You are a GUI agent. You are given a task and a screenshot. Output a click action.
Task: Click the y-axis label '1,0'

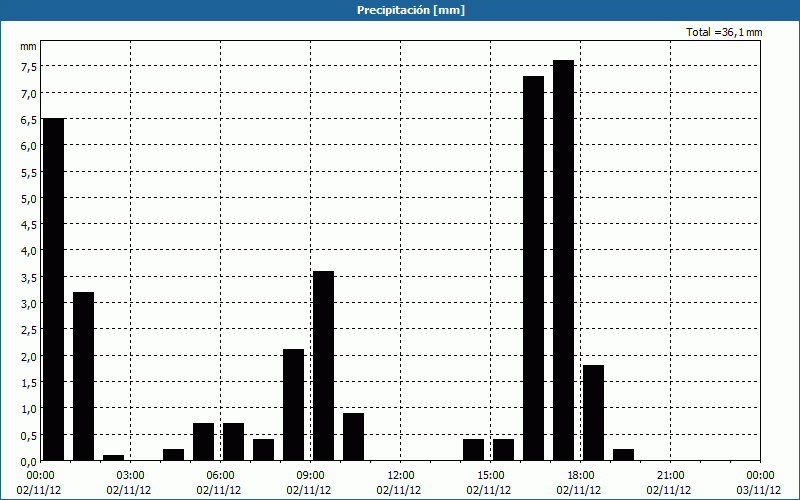point(29,409)
